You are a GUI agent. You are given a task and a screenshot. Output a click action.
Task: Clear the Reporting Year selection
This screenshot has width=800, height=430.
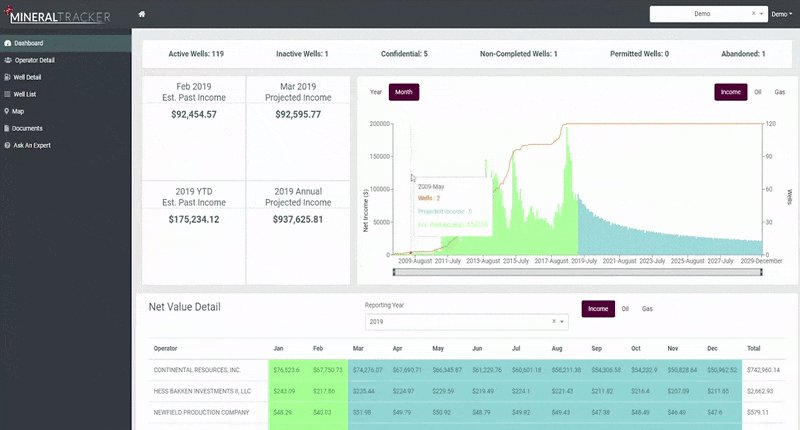[x=554, y=322]
